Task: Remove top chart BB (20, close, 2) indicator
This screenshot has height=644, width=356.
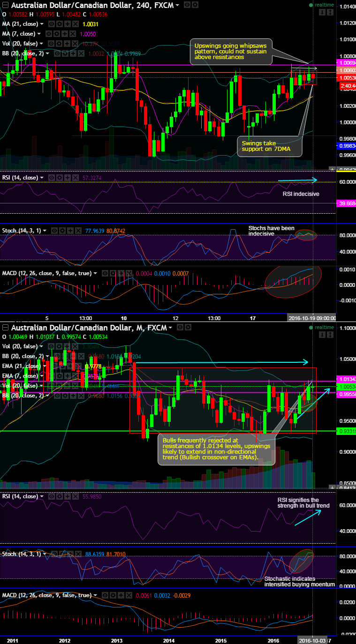Action: (x=80, y=53)
